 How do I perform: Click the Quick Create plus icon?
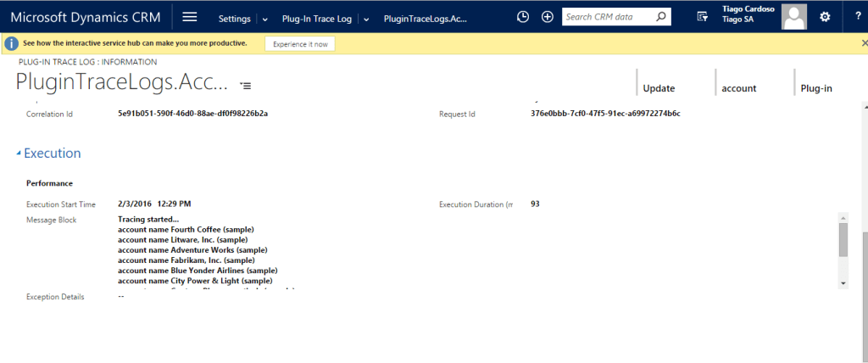(548, 17)
